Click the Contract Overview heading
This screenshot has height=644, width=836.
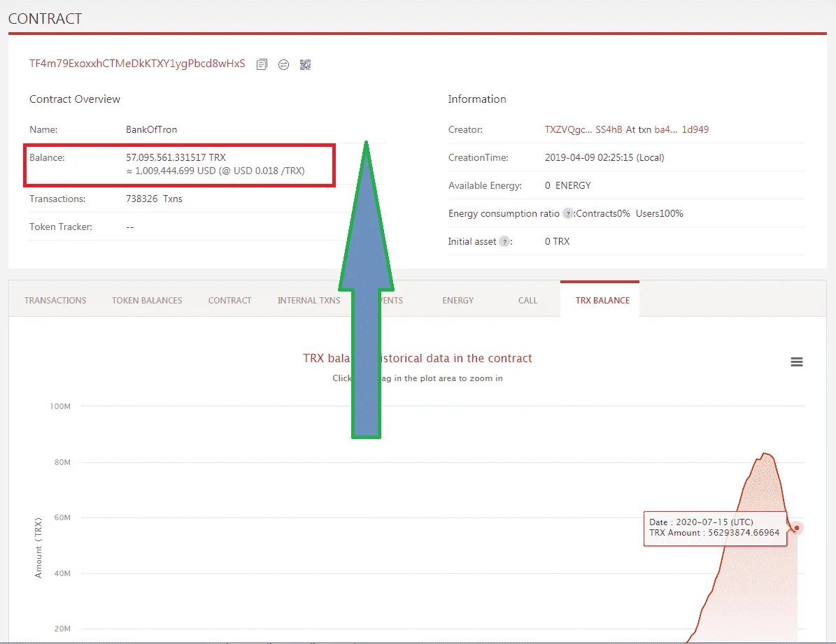(x=75, y=99)
